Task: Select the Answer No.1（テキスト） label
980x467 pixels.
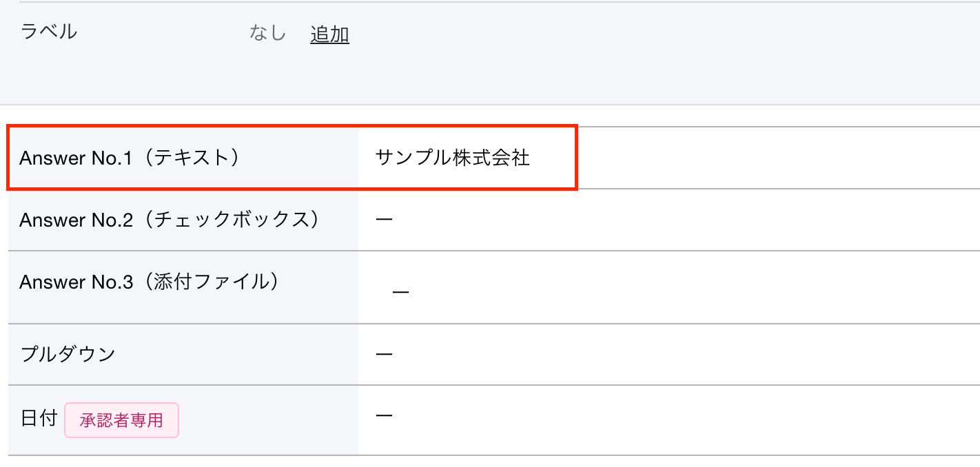Action: pos(130,158)
